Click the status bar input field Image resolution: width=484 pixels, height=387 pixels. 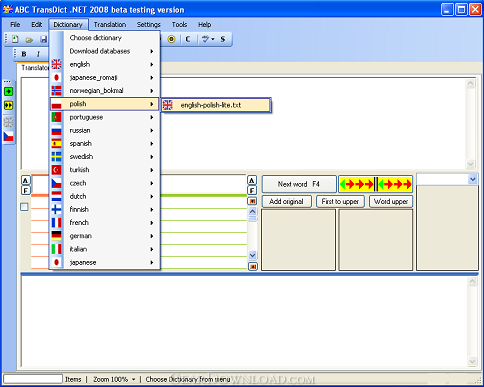[x=33, y=379]
